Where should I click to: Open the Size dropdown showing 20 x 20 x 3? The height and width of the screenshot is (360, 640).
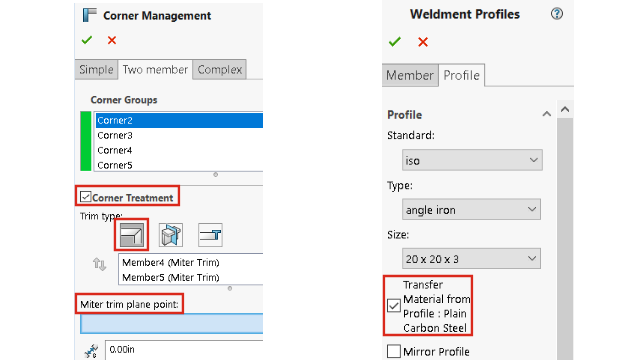(471, 259)
